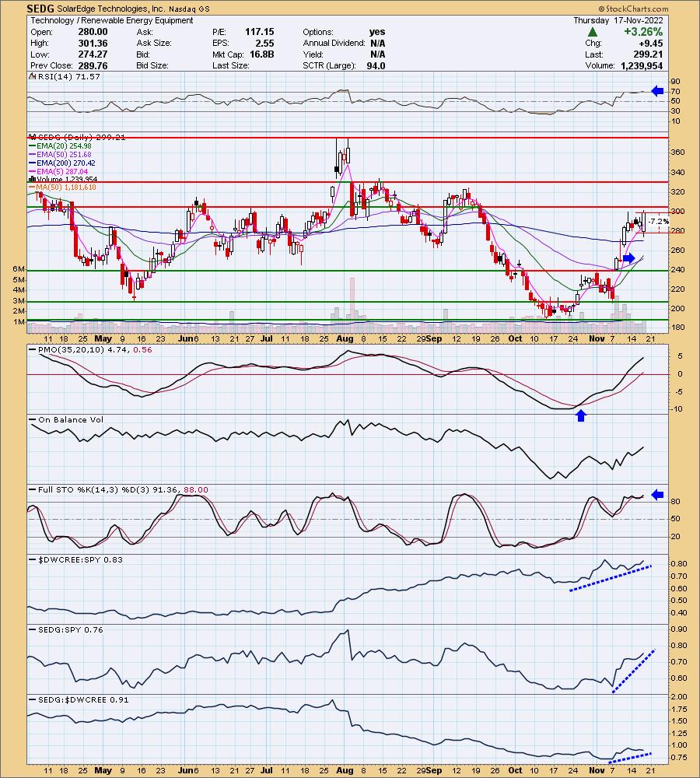The height and width of the screenshot is (778, 700).
Task: Click the Chg value +9.45
Action: 651,43
